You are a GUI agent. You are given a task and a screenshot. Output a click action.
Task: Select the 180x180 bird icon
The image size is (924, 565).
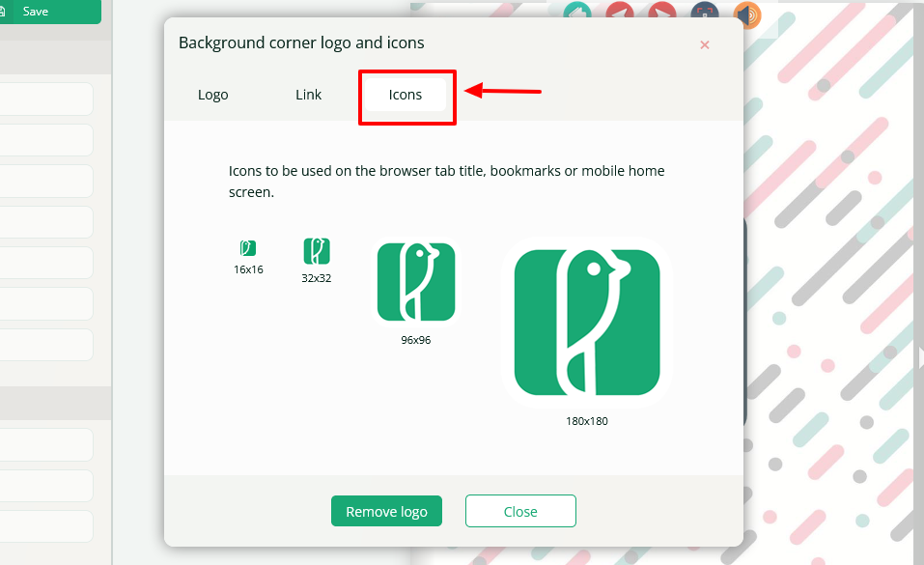pyautogui.click(x=587, y=322)
